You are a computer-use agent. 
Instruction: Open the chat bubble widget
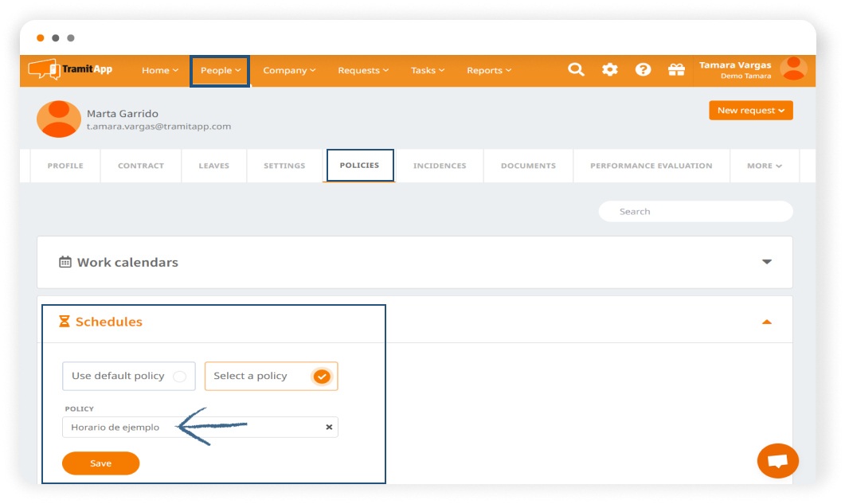point(777,461)
